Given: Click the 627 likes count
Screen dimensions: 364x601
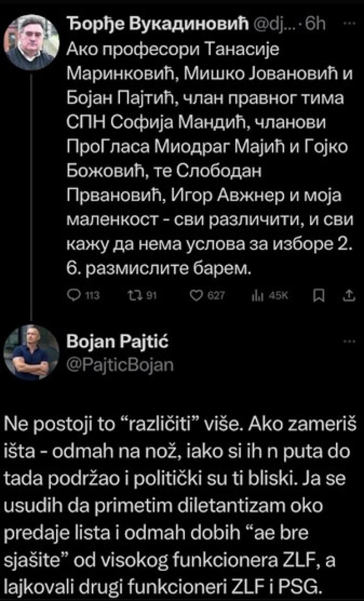Looking at the screenshot, I should 216,296.
